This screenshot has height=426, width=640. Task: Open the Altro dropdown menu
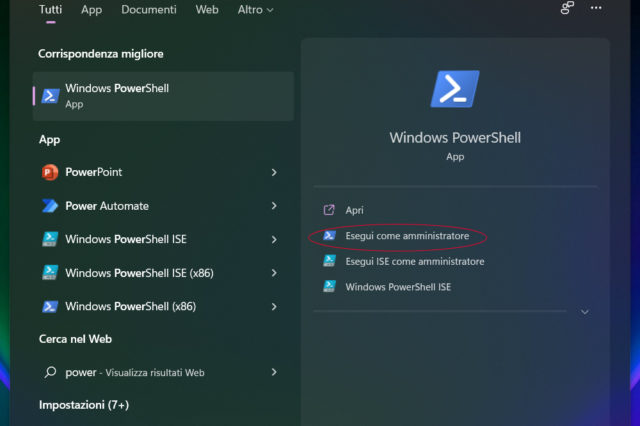(256, 9)
